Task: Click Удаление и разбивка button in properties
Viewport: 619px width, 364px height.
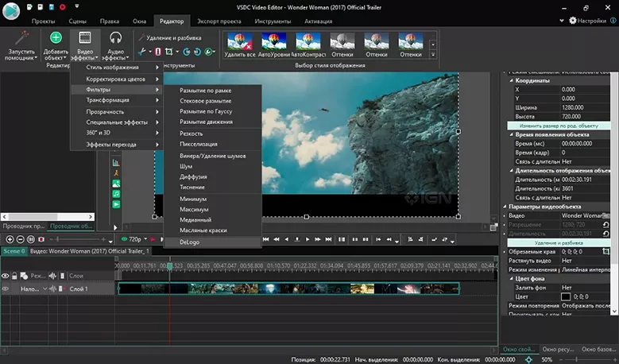Action: (x=559, y=242)
